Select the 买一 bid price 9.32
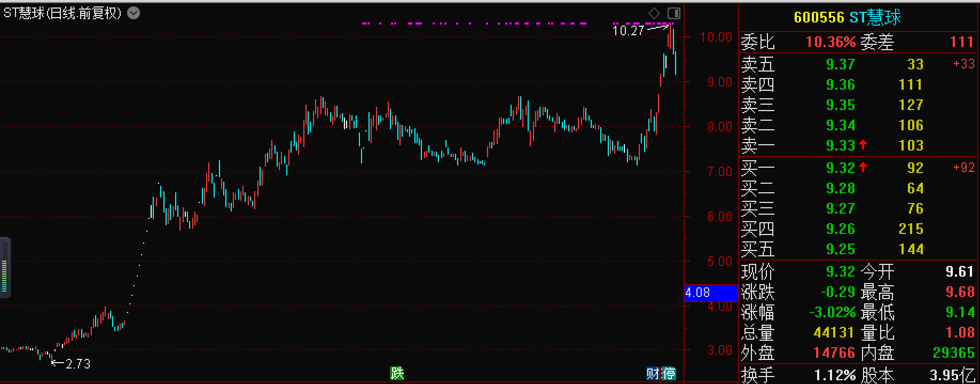980x384 pixels. (840, 168)
